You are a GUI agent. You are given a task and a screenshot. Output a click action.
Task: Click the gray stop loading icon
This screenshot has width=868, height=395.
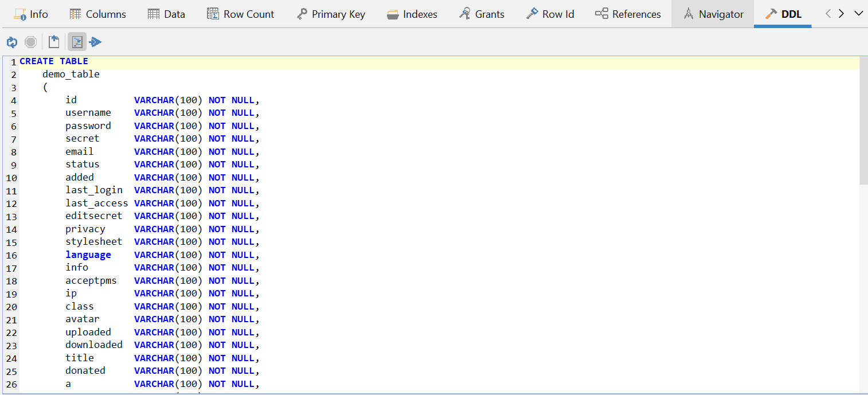point(30,41)
